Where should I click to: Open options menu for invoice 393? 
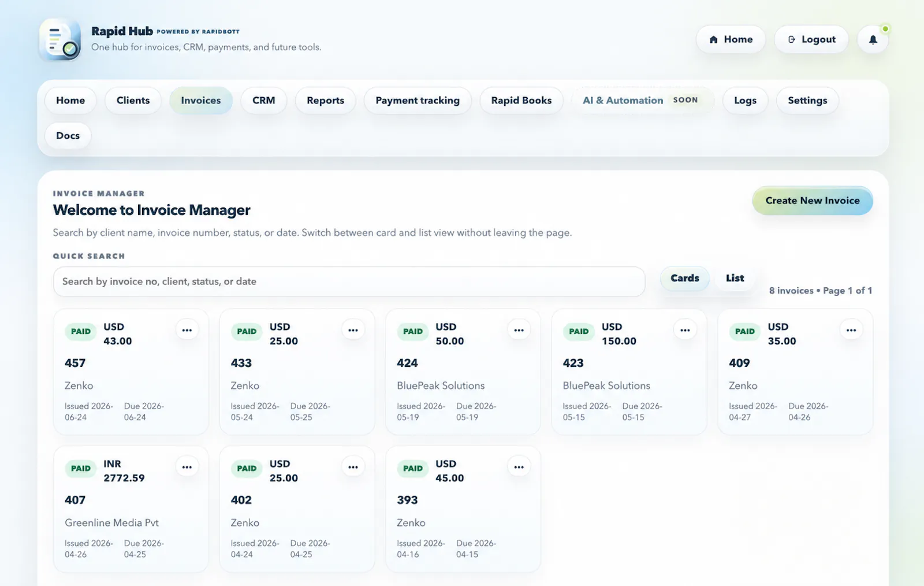519,468
